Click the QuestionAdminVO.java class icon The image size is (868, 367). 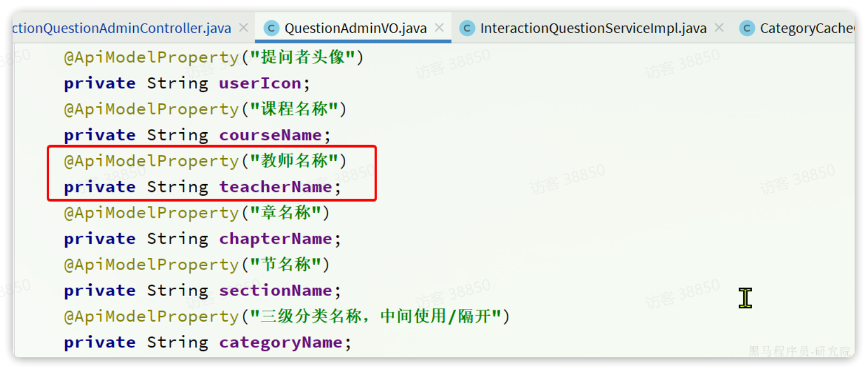(x=272, y=28)
